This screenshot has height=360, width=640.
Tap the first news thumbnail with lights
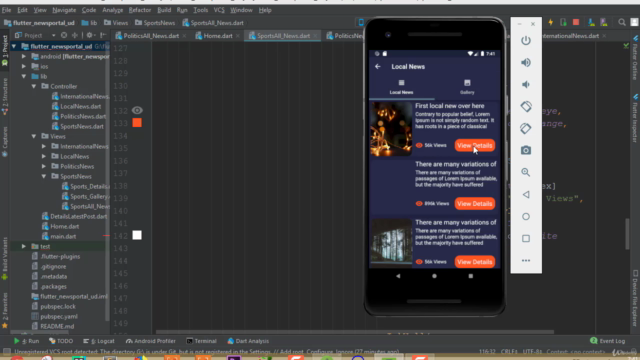coord(391,129)
